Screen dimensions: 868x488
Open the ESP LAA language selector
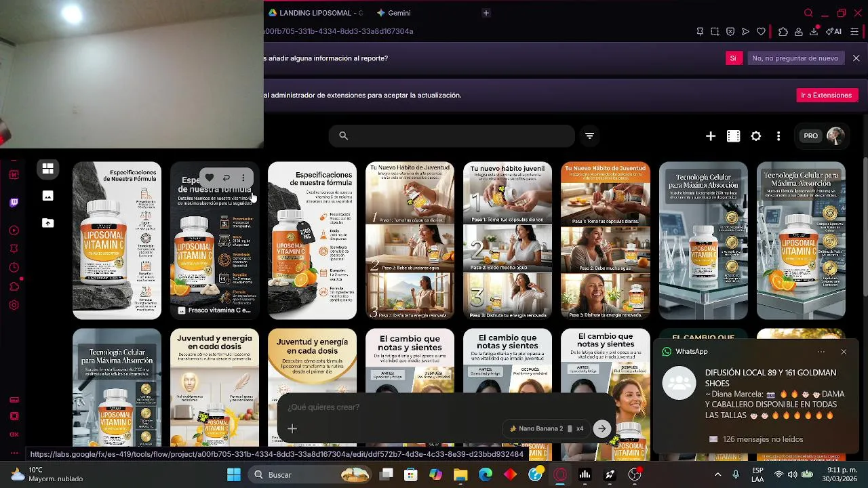757,475
